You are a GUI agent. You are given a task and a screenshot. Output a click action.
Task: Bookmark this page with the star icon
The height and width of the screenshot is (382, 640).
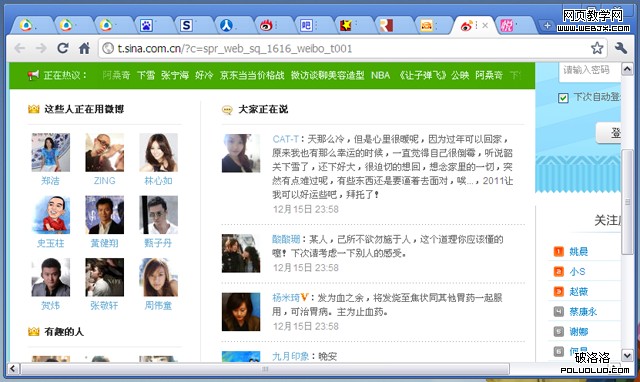(597, 48)
